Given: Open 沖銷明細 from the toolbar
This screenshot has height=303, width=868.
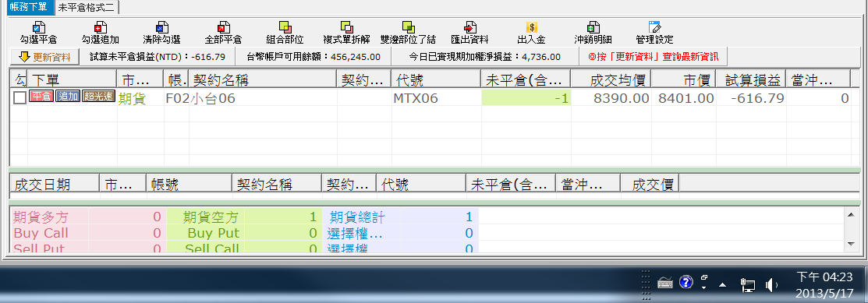Looking at the screenshot, I should click(593, 27).
